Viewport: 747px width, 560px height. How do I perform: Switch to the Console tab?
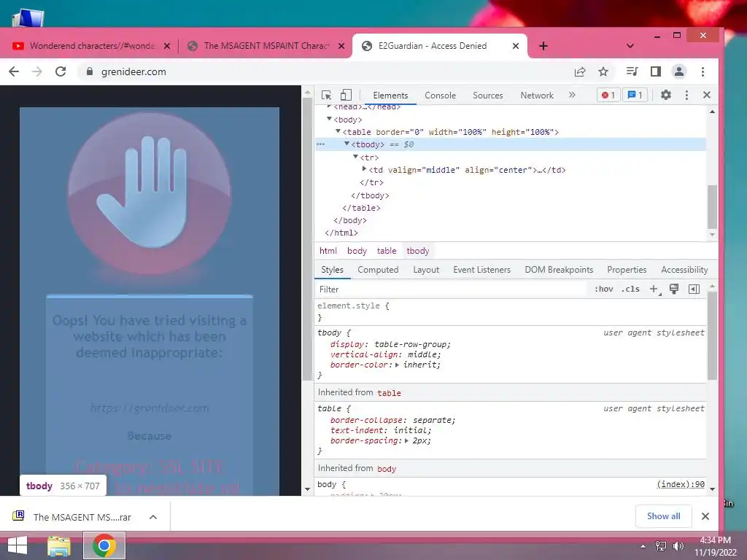(440, 96)
